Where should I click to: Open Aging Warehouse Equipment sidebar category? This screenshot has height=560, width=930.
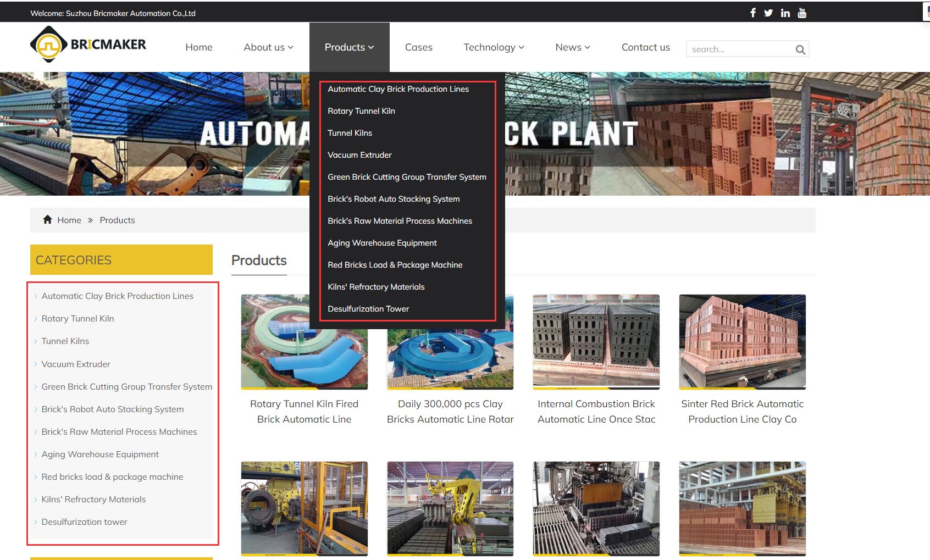click(x=100, y=454)
